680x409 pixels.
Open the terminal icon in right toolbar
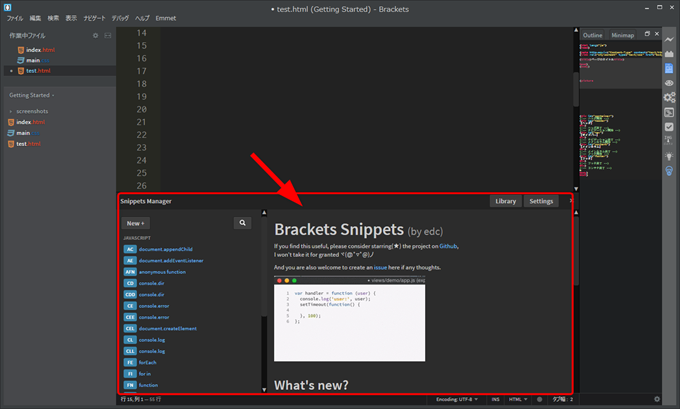669,112
